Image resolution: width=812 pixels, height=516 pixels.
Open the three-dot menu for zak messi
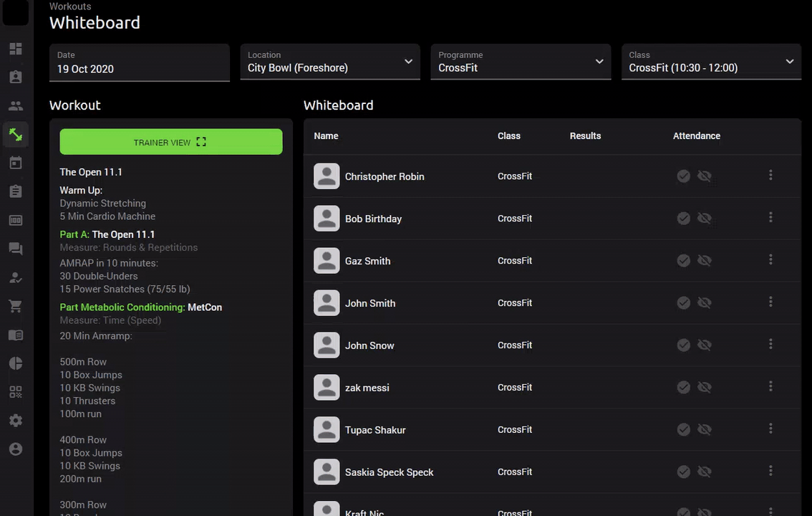click(770, 386)
